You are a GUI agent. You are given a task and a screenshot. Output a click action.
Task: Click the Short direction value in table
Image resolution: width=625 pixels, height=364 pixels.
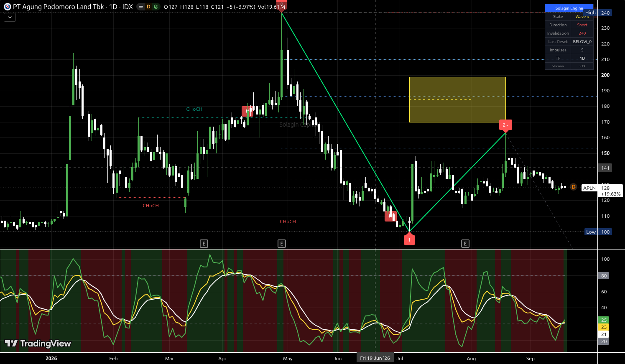[x=582, y=25]
